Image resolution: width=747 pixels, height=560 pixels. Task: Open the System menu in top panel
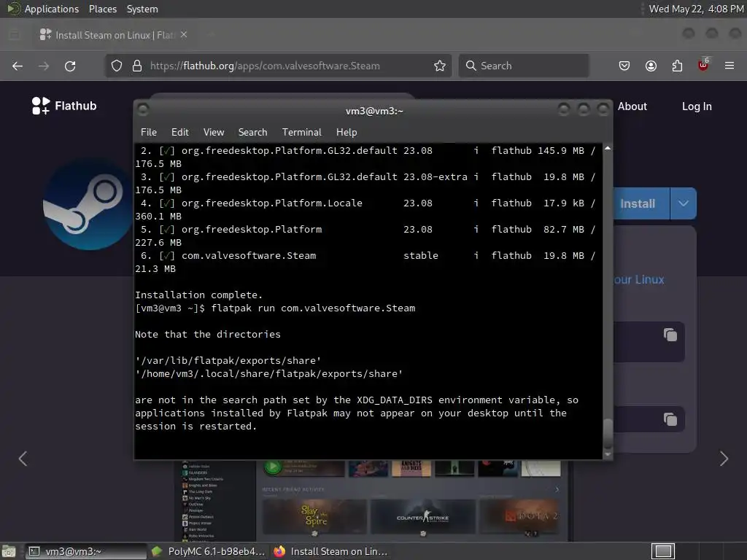[142, 9]
